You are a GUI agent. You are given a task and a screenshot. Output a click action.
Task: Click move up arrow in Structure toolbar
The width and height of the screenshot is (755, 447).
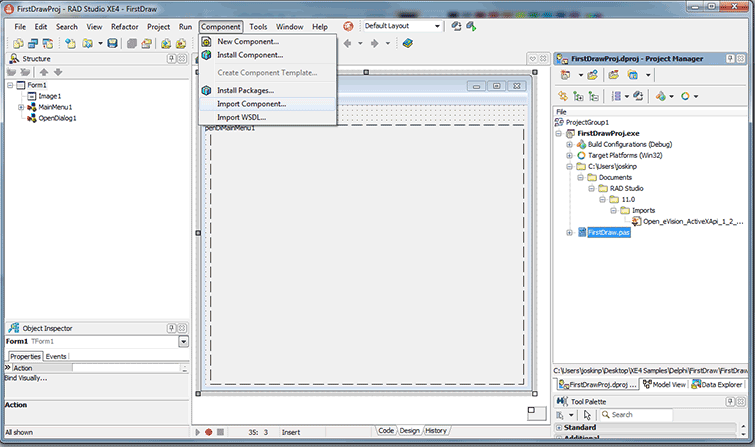click(44, 73)
